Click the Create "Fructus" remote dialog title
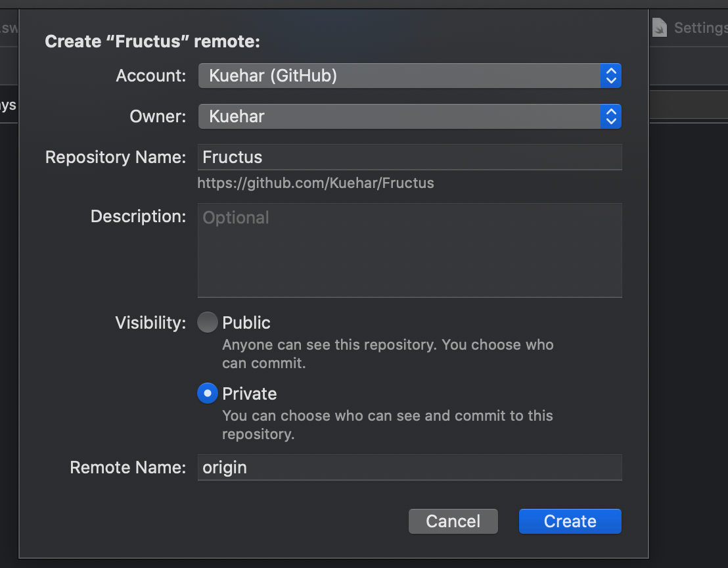The height and width of the screenshot is (568, 728). pyautogui.click(x=152, y=41)
